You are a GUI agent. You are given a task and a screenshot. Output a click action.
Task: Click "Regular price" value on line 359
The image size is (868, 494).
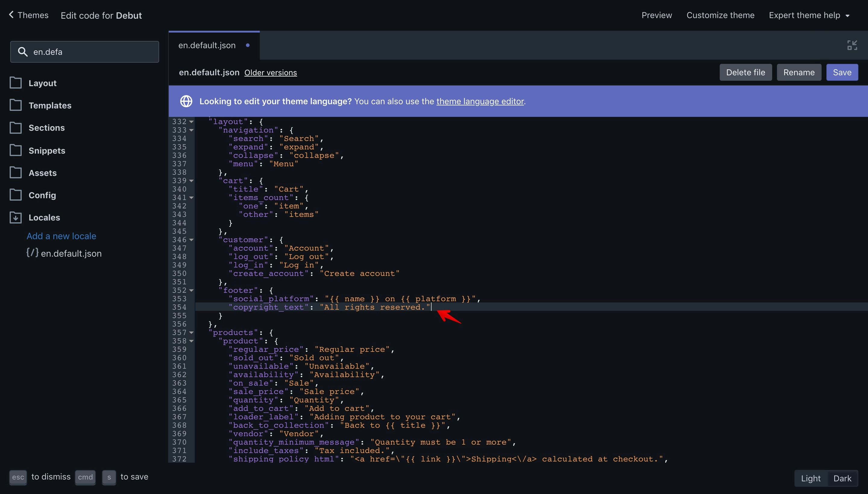click(x=352, y=349)
